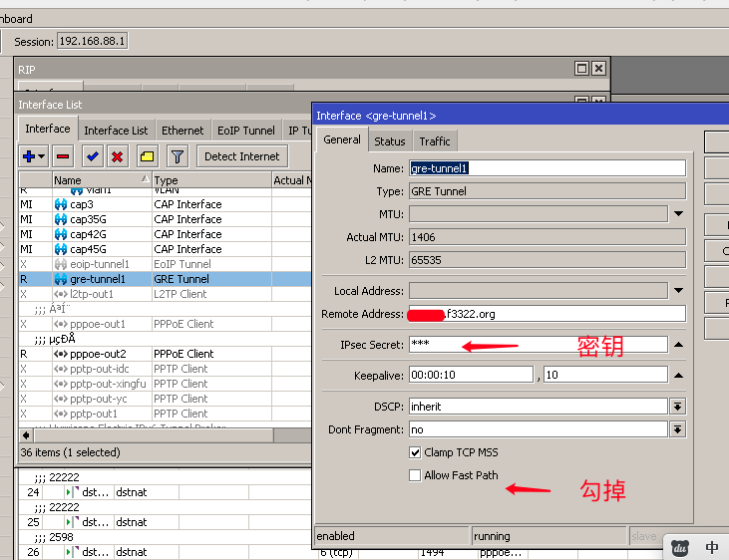
Task: Click the input method tray icon
Action: click(680, 548)
